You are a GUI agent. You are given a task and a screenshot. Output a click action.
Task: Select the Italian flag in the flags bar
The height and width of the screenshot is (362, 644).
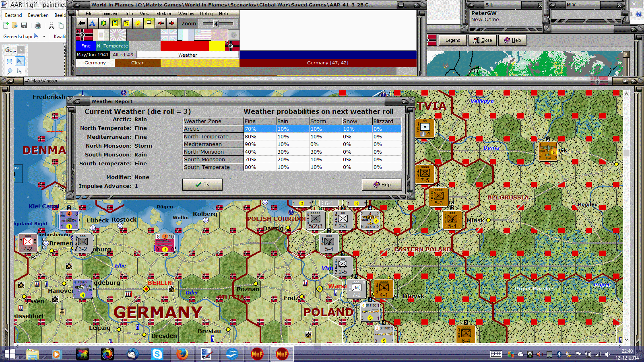point(101,35)
